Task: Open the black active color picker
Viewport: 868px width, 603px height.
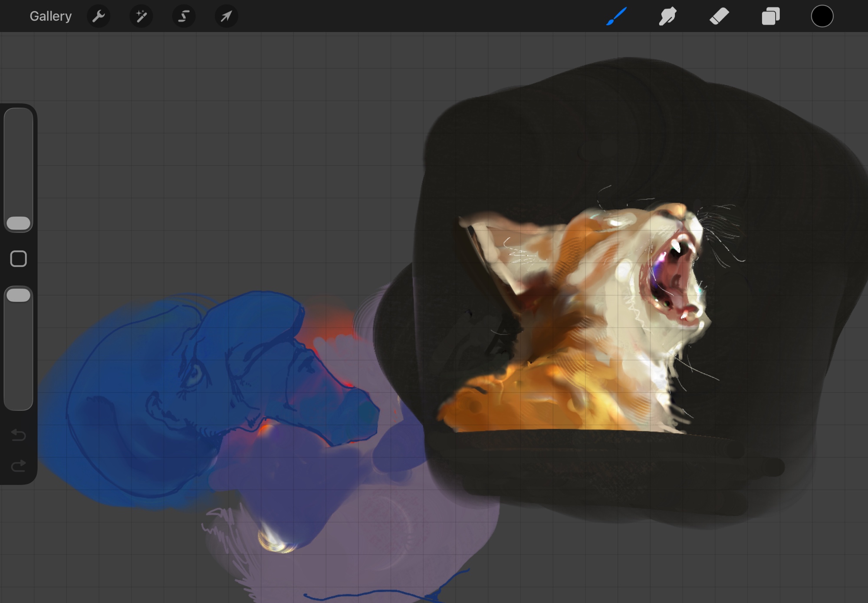Action: [822, 16]
